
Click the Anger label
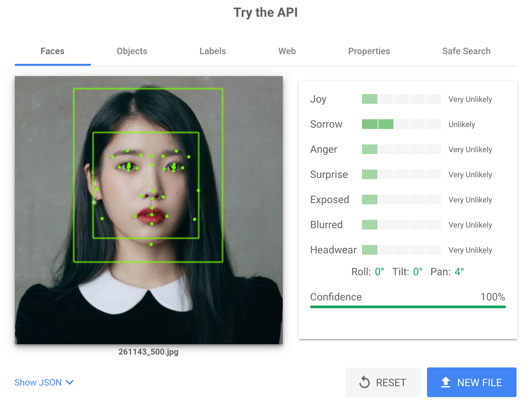(324, 150)
